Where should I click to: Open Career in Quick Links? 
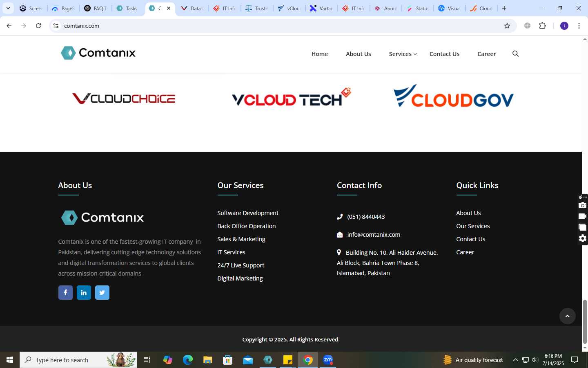coord(465,252)
